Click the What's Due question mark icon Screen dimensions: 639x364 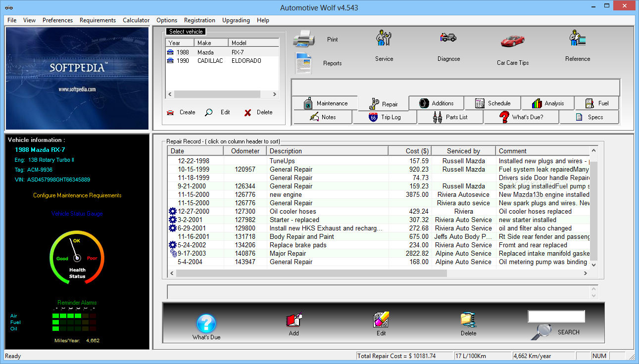[x=206, y=324]
